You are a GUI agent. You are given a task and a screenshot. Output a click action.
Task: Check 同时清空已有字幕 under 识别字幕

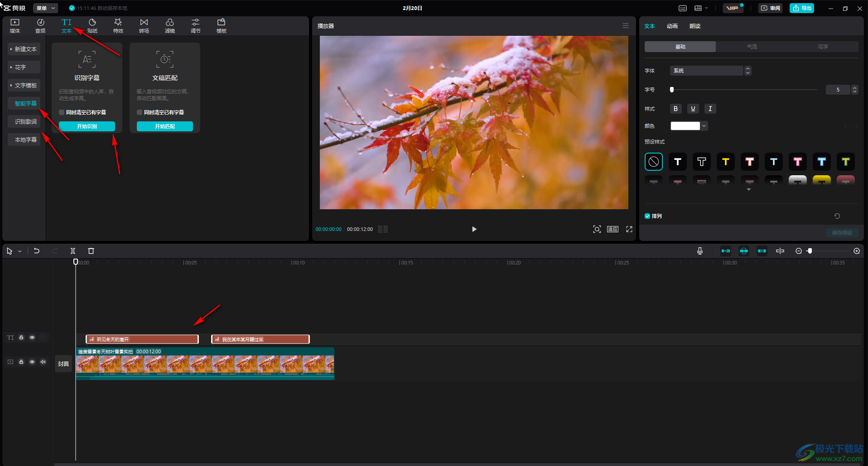[62, 112]
